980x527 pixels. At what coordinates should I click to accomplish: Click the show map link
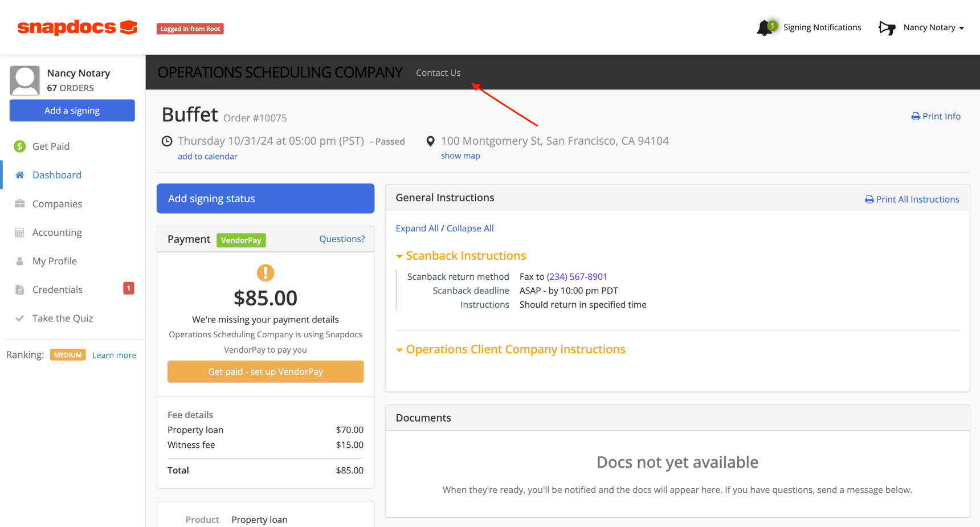[460, 156]
